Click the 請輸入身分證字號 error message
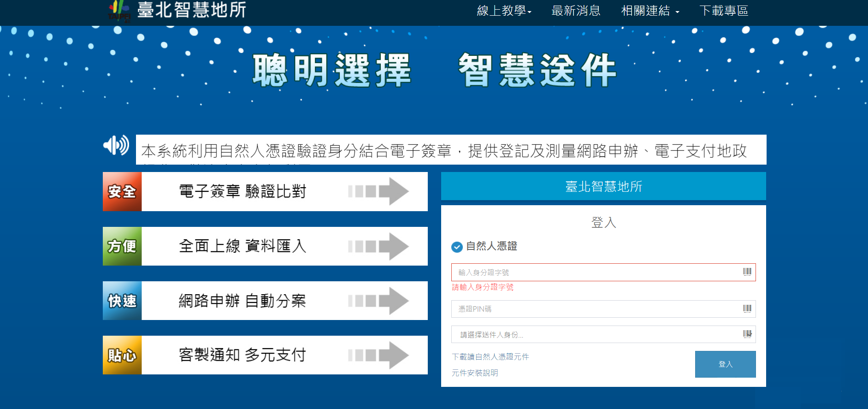Screen dimensions: 868x409 coord(483,287)
